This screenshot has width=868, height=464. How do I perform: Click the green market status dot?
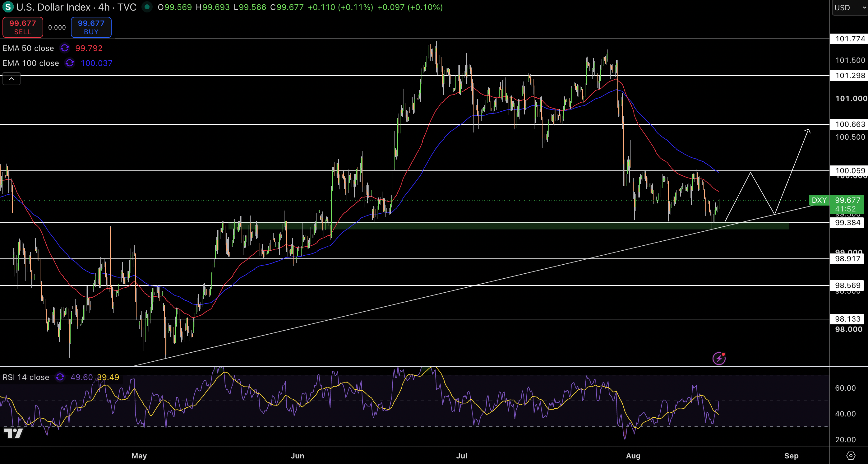pos(147,7)
